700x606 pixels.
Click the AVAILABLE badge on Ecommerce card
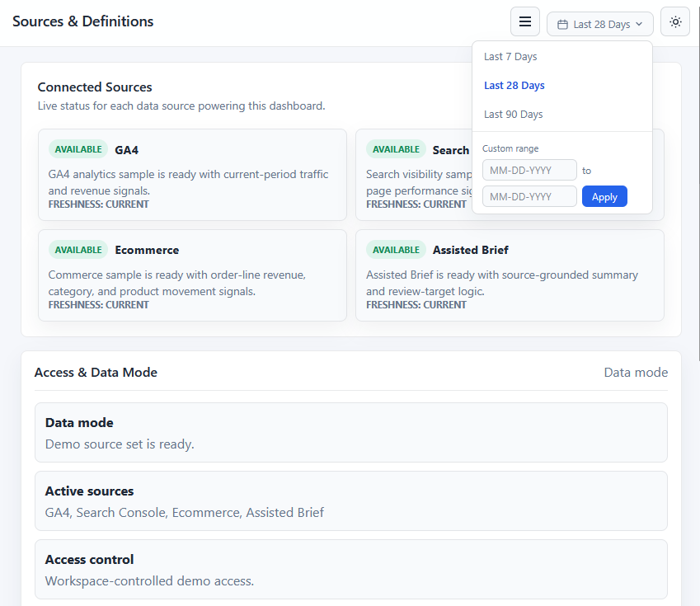(78, 250)
